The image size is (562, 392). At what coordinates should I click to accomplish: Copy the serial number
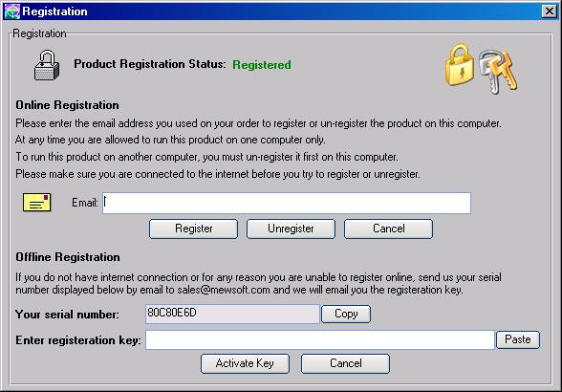click(346, 314)
